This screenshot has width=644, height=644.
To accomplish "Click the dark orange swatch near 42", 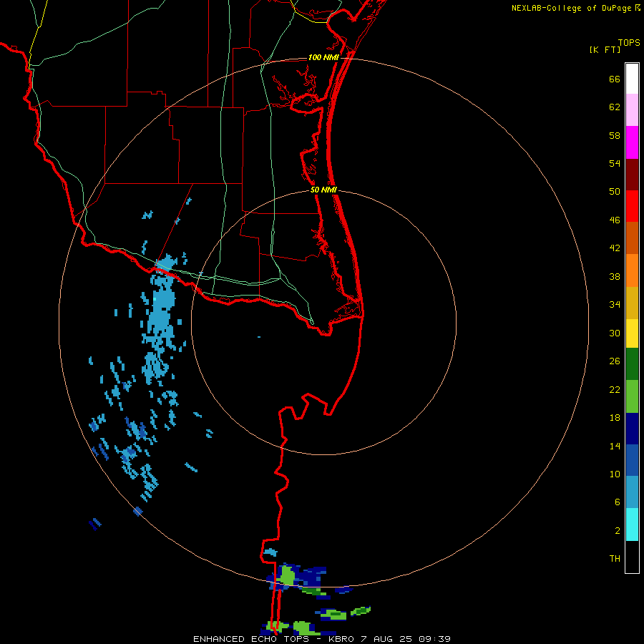I will click(632, 238).
